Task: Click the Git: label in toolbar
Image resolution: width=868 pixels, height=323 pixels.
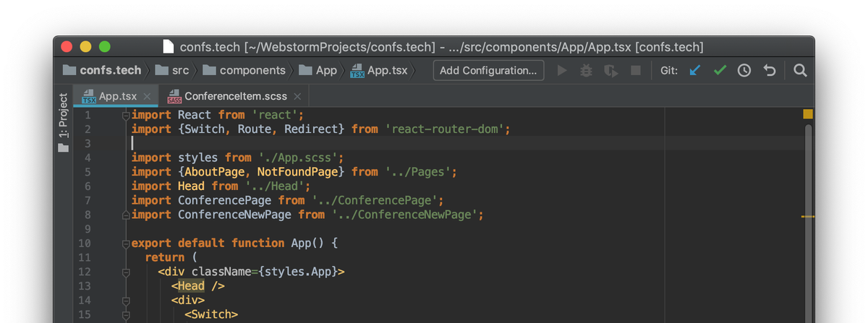Action: (x=669, y=70)
